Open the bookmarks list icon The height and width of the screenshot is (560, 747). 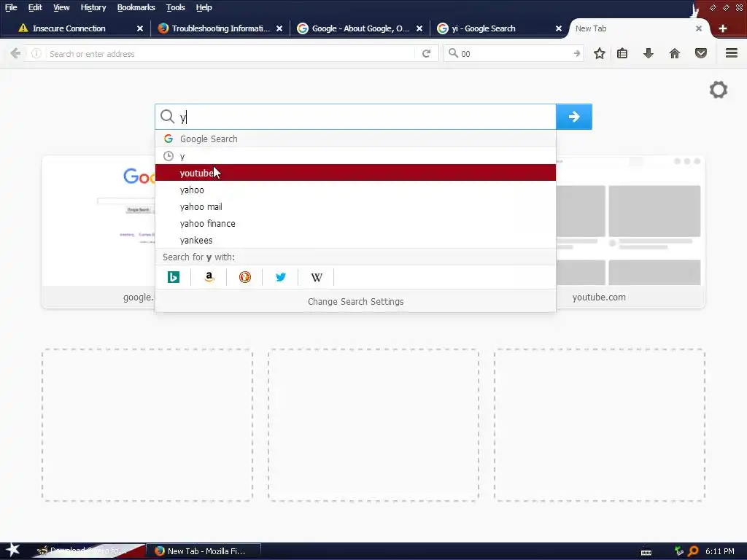coord(622,53)
